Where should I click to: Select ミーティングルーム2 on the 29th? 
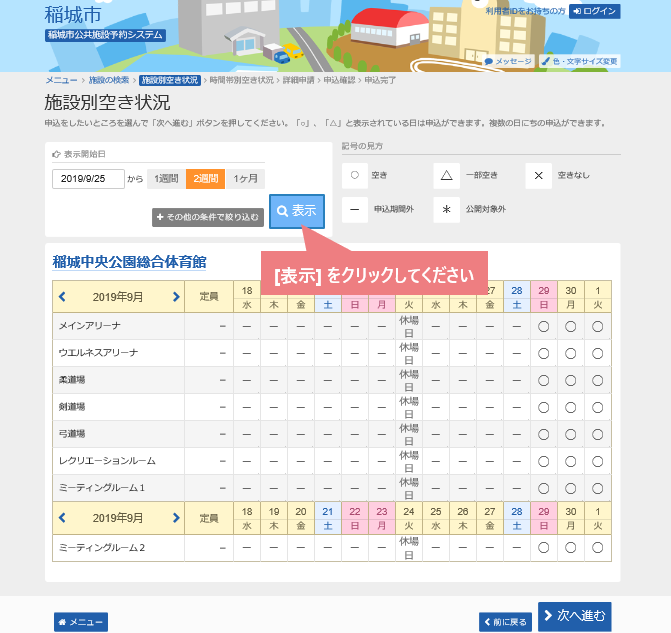pos(543,547)
